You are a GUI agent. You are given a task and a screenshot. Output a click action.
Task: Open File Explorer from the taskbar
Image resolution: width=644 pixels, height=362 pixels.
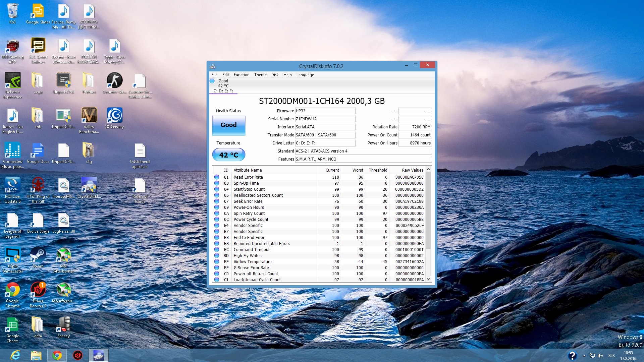coord(36,355)
